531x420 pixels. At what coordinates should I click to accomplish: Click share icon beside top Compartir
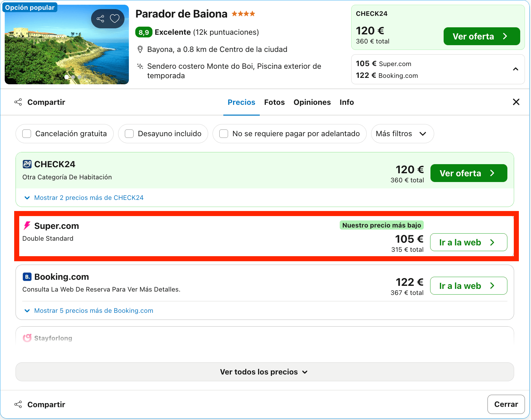(18, 102)
